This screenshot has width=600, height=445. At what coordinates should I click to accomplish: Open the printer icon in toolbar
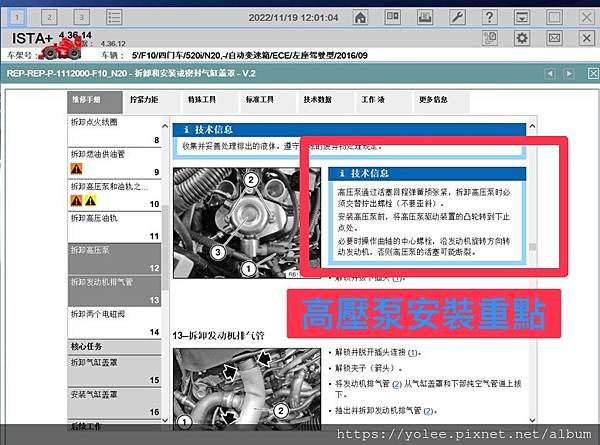[x=425, y=17]
